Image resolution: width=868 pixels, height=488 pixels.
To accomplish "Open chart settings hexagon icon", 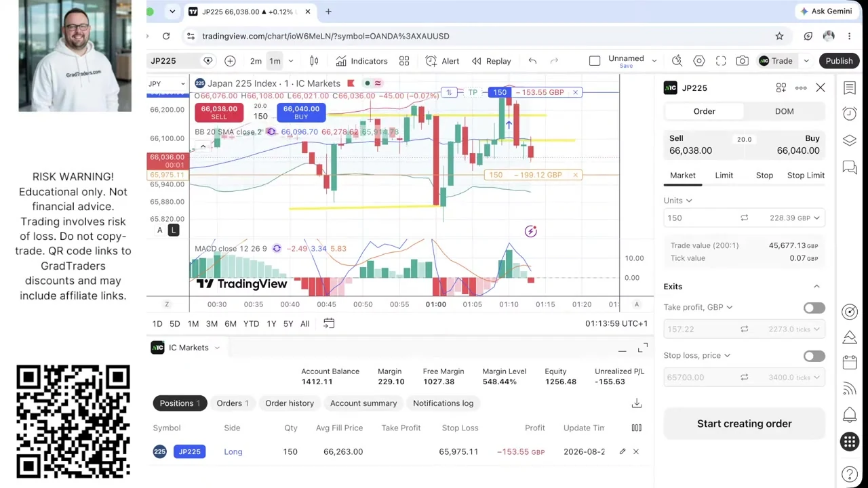I will [699, 61].
